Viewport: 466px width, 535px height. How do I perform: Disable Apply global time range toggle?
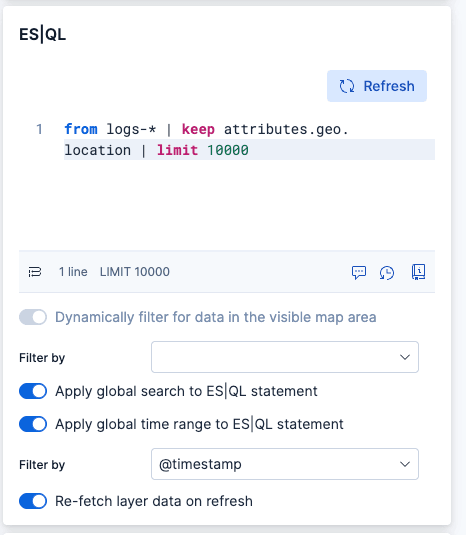(x=33, y=424)
